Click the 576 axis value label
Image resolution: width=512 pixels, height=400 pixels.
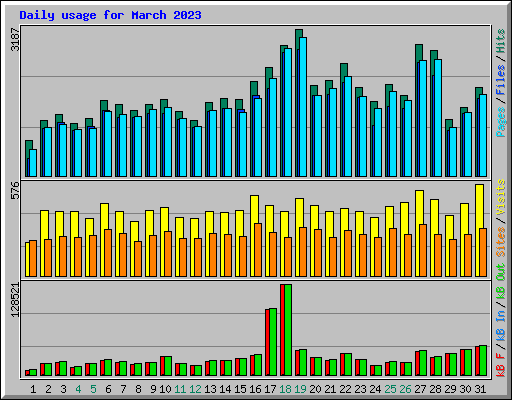click(x=15, y=190)
